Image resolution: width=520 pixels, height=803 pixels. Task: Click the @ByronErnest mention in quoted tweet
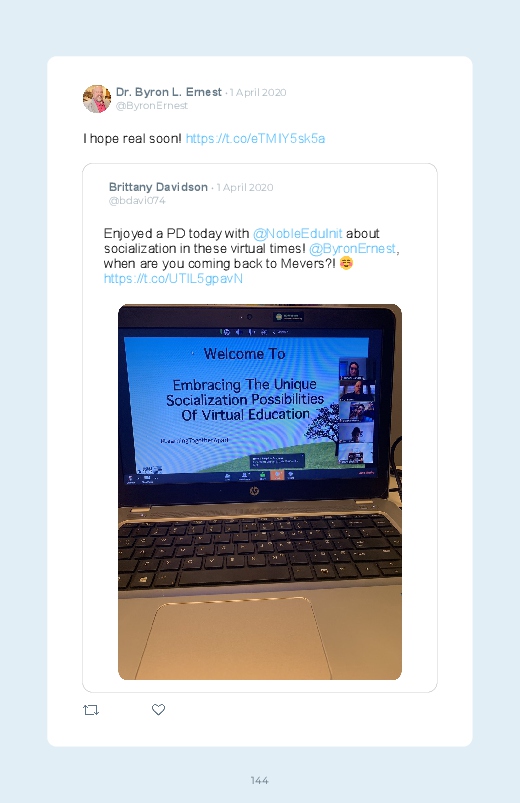point(352,248)
